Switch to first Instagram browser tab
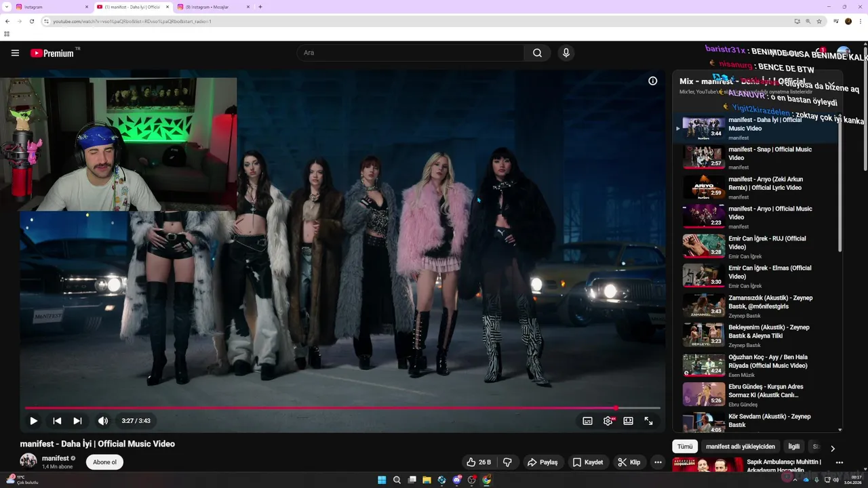This screenshot has height=488, width=868. [x=52, y=7]
